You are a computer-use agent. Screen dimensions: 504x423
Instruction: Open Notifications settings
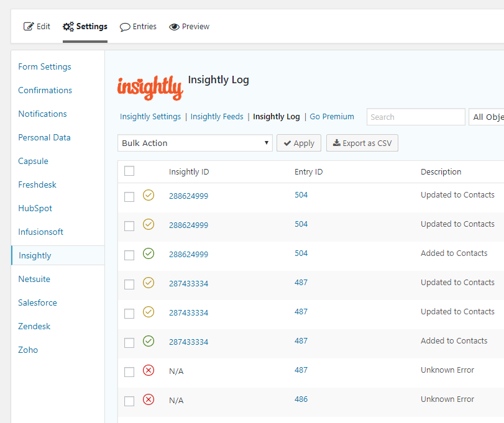tap(42, 114)
